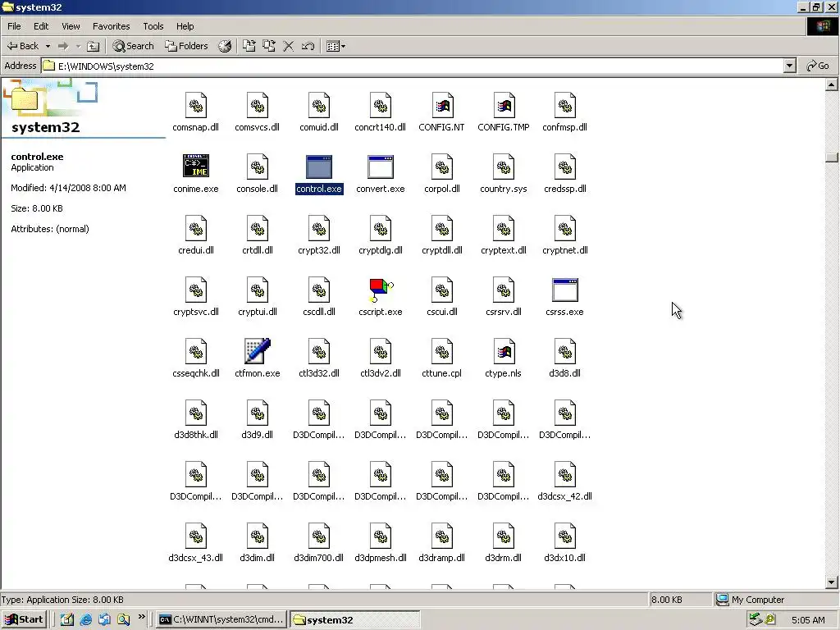This screenshot has height=630, width=840.
Task: Open the Forward history dropdown arrow
Action: point(78,46)
